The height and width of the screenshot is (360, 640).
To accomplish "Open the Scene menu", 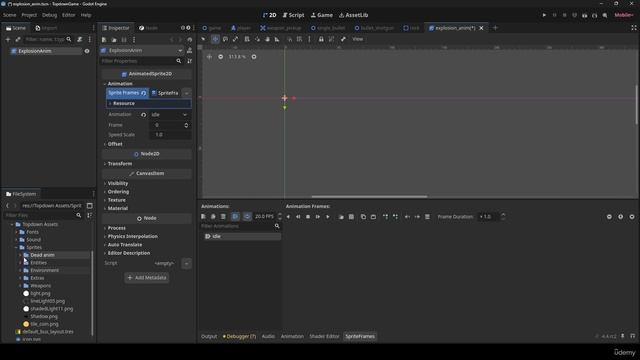I will click(x=9, y=15).
